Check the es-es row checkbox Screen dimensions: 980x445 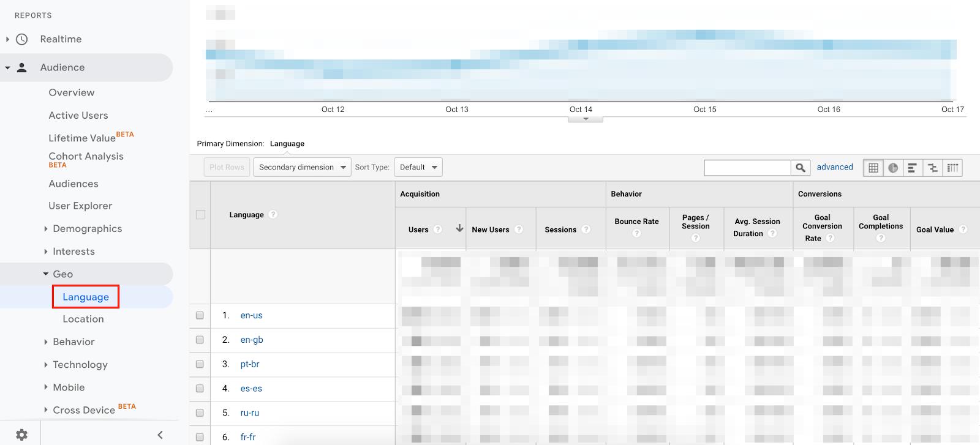click(200, 389)
